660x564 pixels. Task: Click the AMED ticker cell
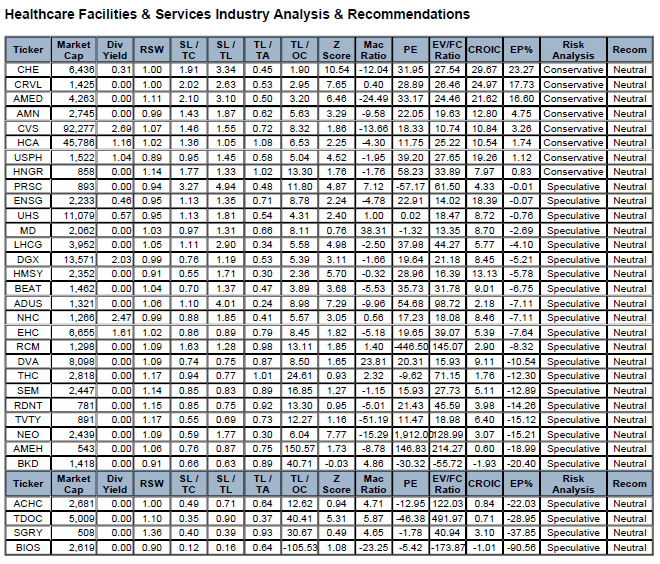click(x=28, y=99)
